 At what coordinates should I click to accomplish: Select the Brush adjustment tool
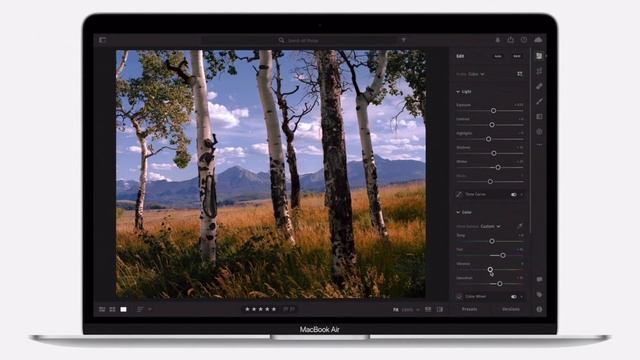pos(539,101)
